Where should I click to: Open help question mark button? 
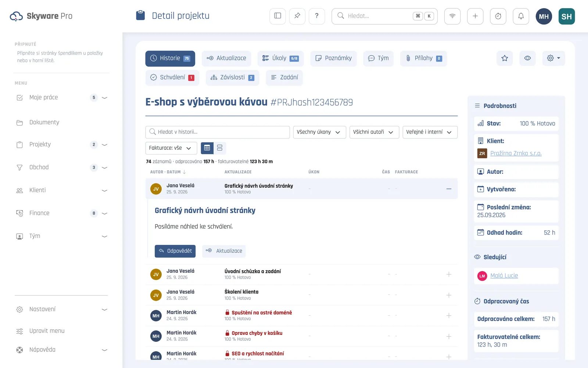click(317, 16)
